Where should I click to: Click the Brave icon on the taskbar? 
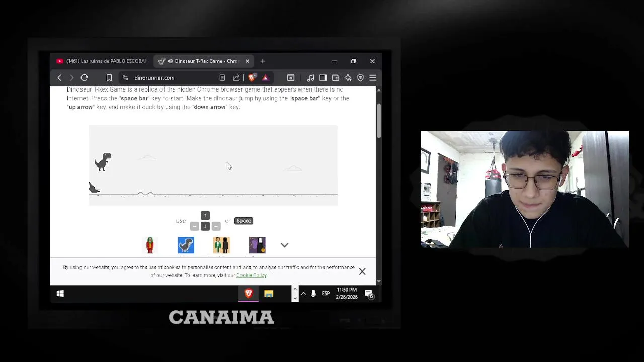[x=248, y=294]
